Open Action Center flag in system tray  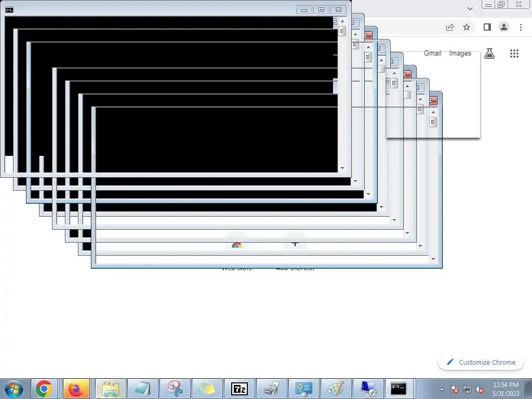(x=454, y=390)
